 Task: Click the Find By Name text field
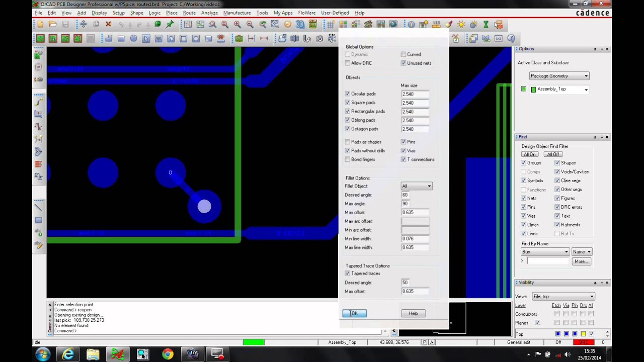[548, 261]
